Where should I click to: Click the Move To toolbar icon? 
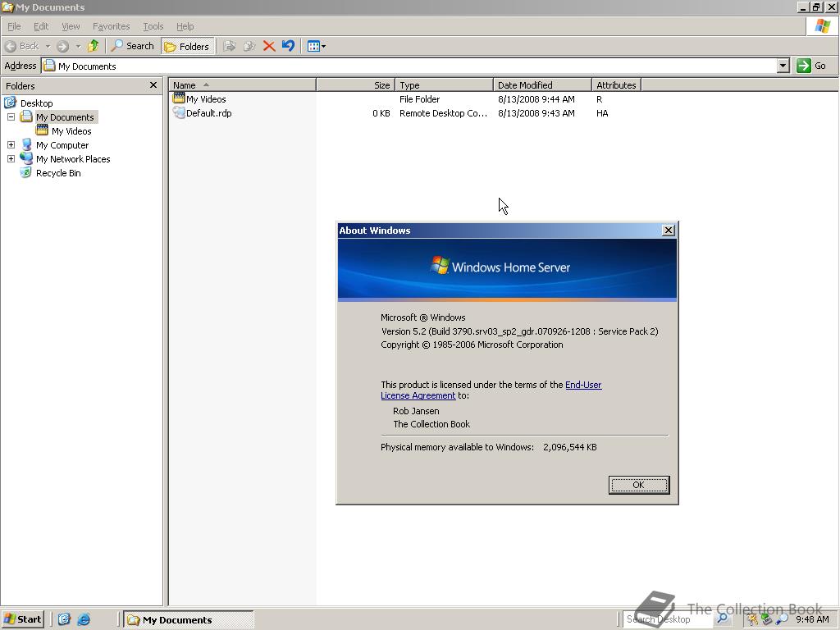[x=230, y=46]
